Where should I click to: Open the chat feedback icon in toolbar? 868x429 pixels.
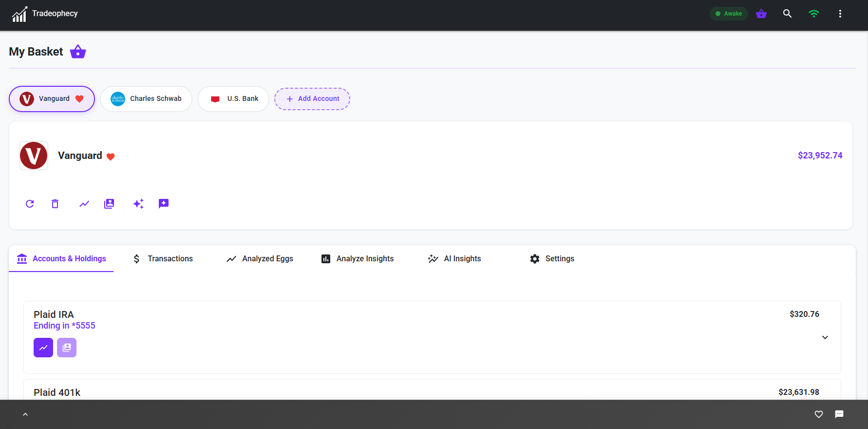[x=164, y=204]
